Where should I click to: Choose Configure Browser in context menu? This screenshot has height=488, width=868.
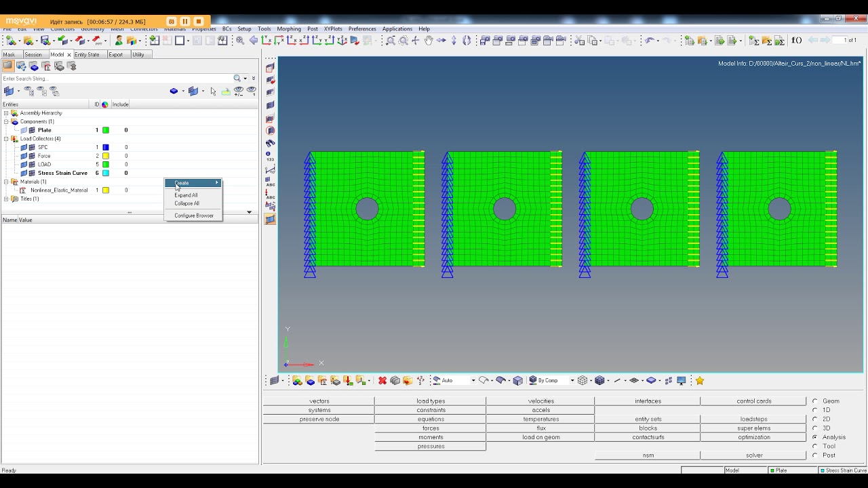pos(194,216)
